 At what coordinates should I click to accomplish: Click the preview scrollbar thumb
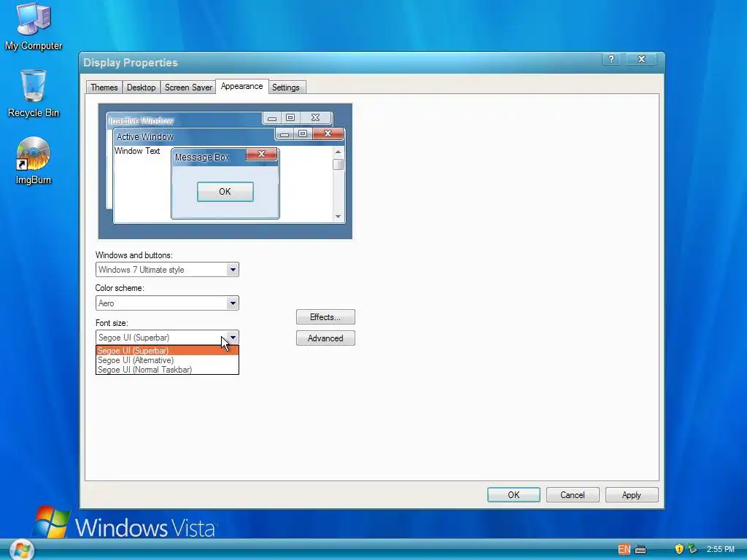(338, 164)
